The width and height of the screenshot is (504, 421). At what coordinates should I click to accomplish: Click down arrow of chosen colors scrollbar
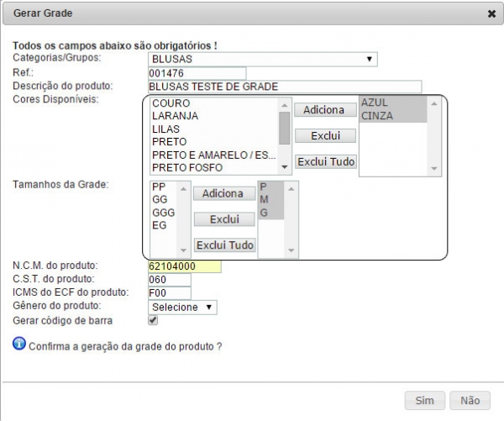click(434, 169)
